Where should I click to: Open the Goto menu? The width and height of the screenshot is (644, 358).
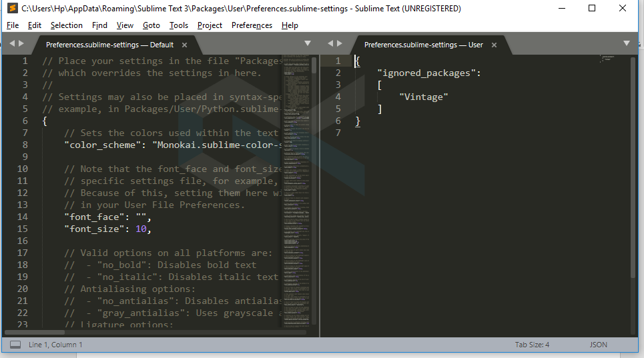[x=151, y=25]
